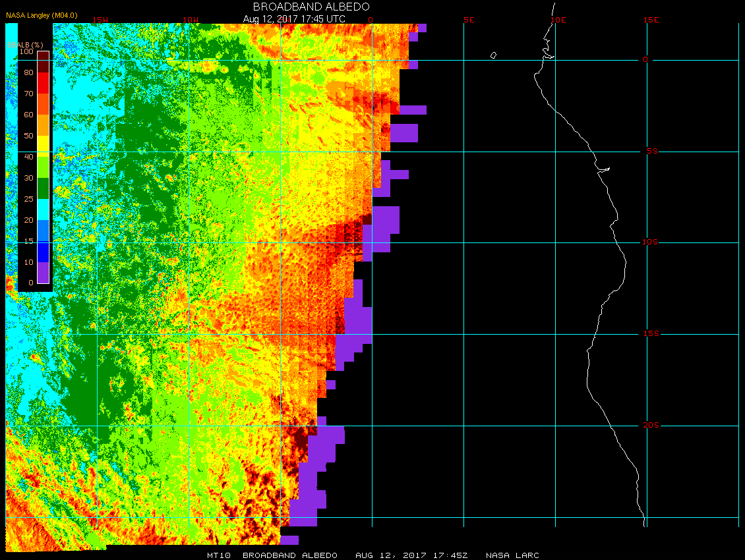The height and width of the screenshot is (560, 745).
Task: Choose the light green 30–40% legend swatch
Action: click(44, 167)
